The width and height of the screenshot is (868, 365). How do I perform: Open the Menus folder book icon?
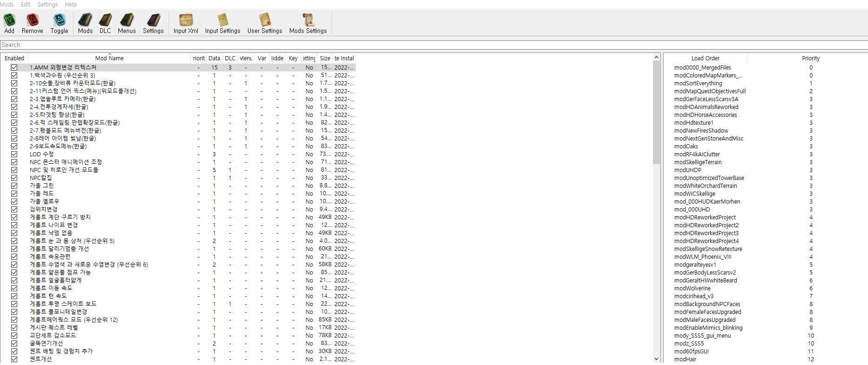[127, 20]
